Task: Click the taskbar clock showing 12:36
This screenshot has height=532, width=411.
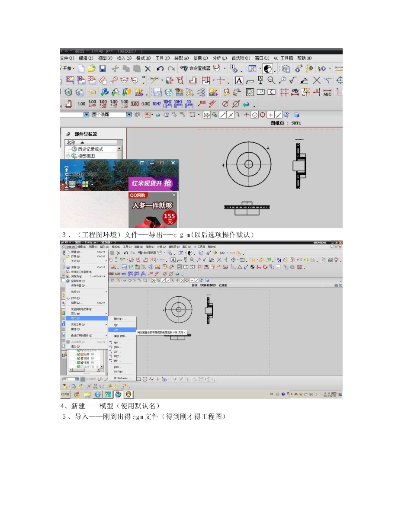Action: coord(331,394)
